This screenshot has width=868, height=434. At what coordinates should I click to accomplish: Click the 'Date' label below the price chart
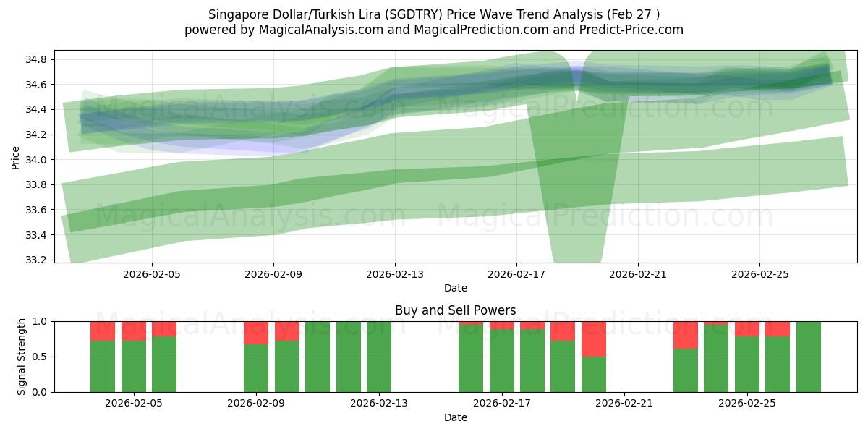(456, 288)
